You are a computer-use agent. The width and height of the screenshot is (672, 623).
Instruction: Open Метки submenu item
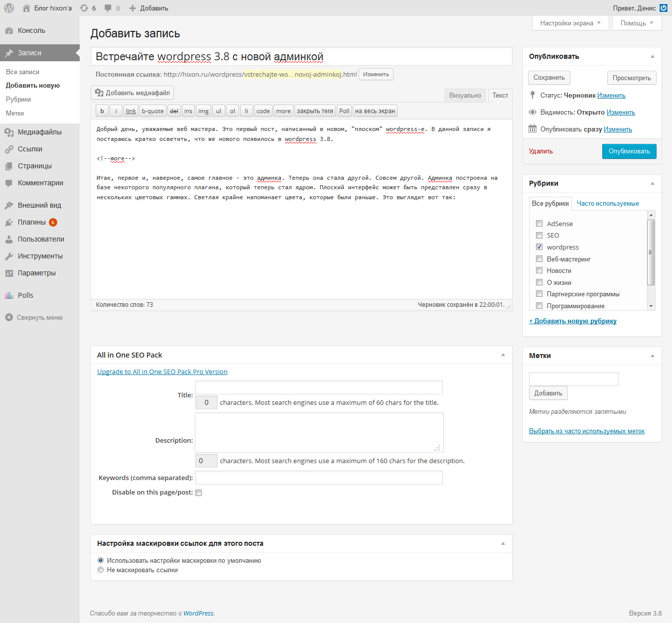pos(15,113)
